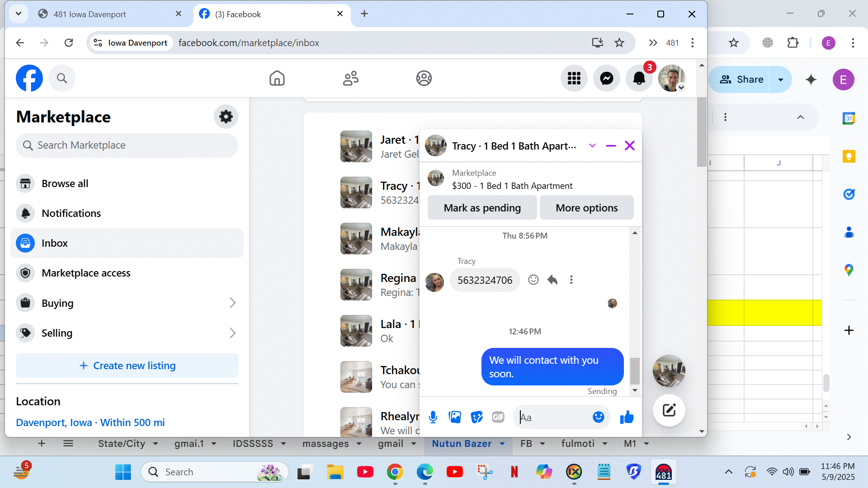
Task: React to Tracy's phone number message
Action: 533,280
